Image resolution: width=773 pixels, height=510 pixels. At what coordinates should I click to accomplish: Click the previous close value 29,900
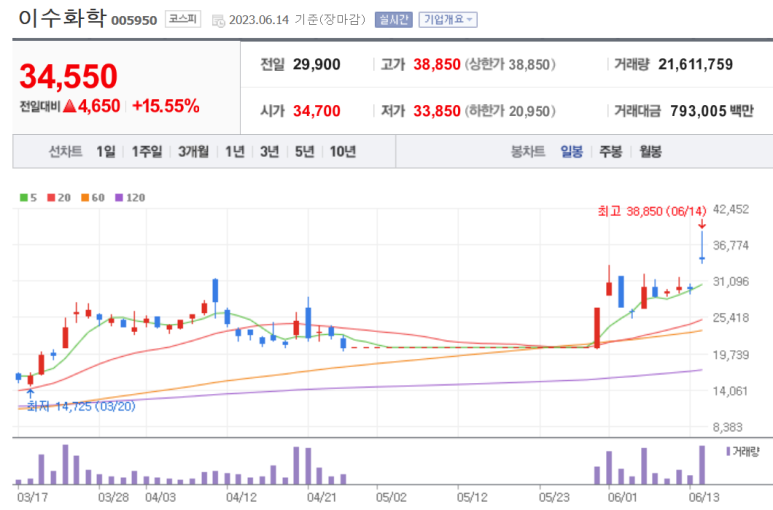pos(316,65)
